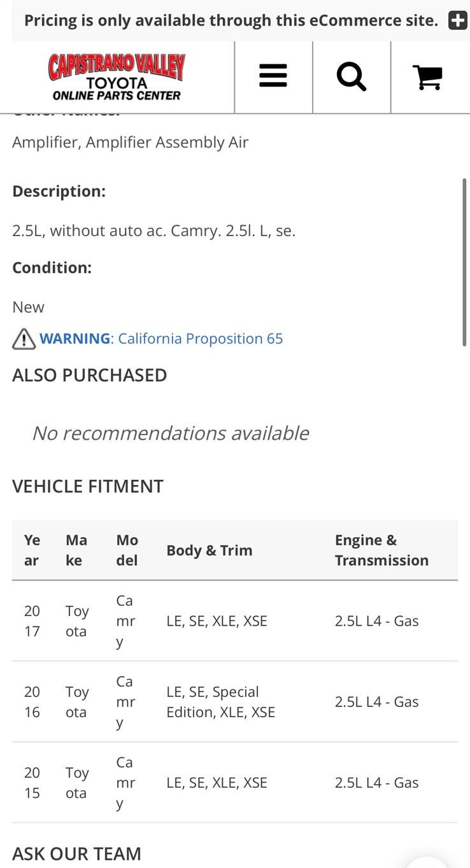Click the warning triangle icon
Screen dimensions: 470x868
point(24,339)
